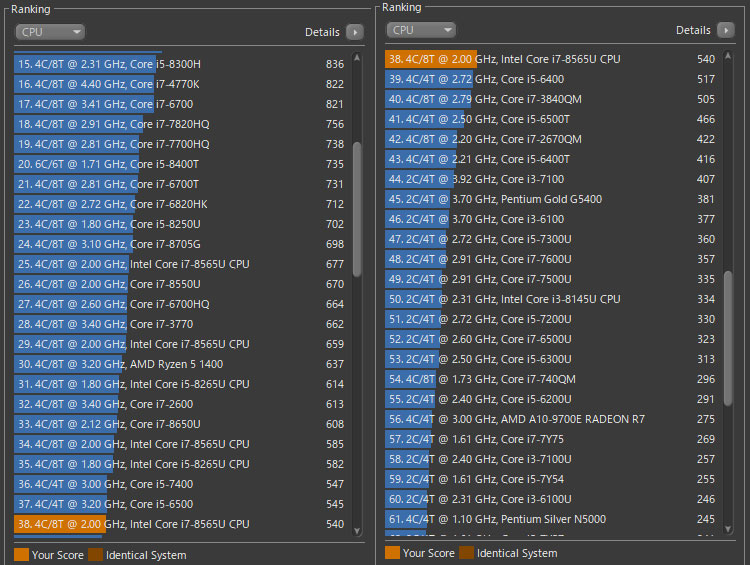Select row 57 Core i7-7Y75
750x565 pixels.
(x=552, y=439)
